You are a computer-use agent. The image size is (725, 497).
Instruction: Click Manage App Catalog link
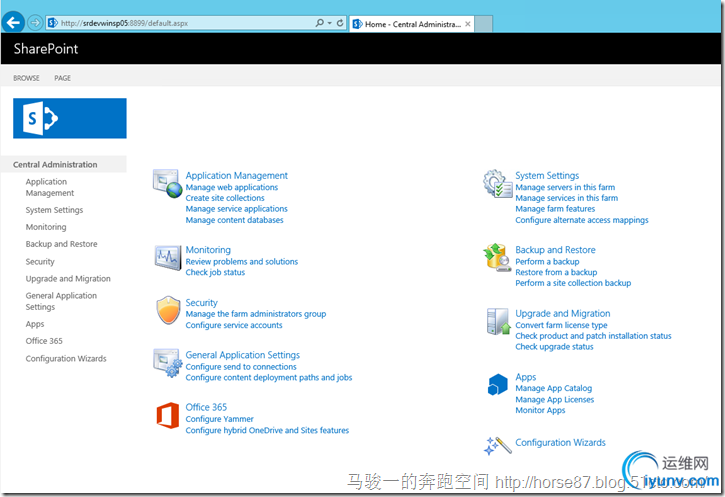point(553,388)
